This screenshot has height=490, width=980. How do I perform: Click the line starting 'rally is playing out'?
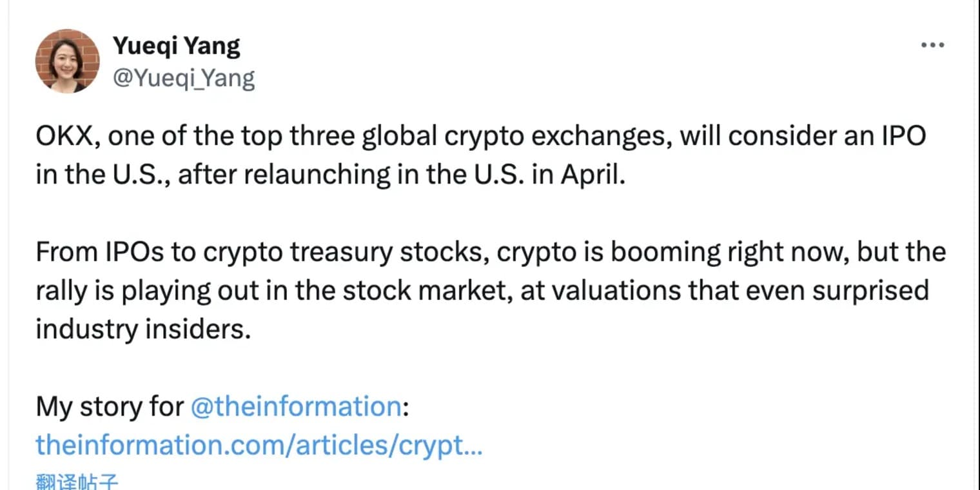pos(482,291)
